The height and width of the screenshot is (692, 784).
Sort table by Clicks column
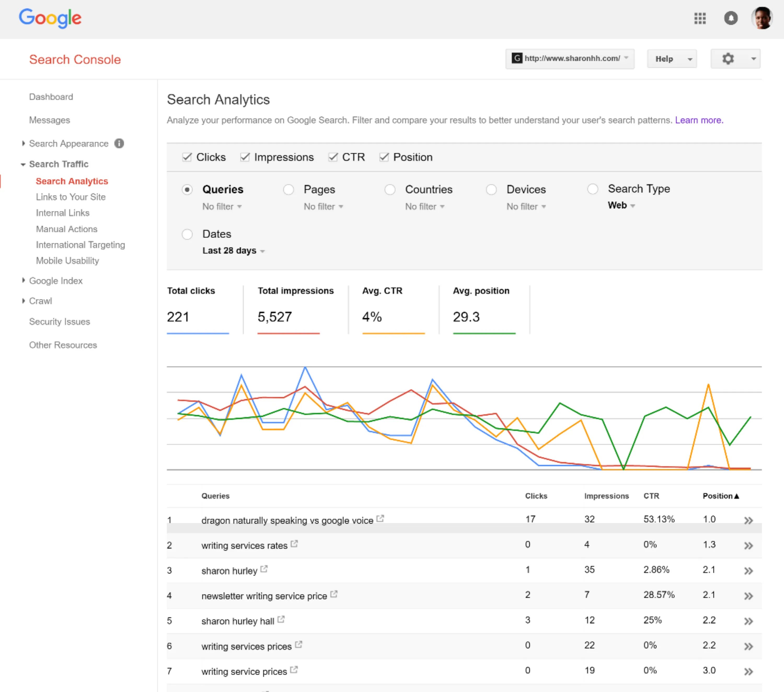(536, 496)
